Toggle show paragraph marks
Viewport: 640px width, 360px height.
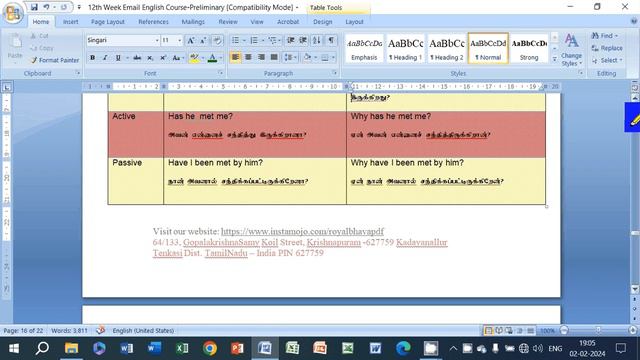coord(331,40)
